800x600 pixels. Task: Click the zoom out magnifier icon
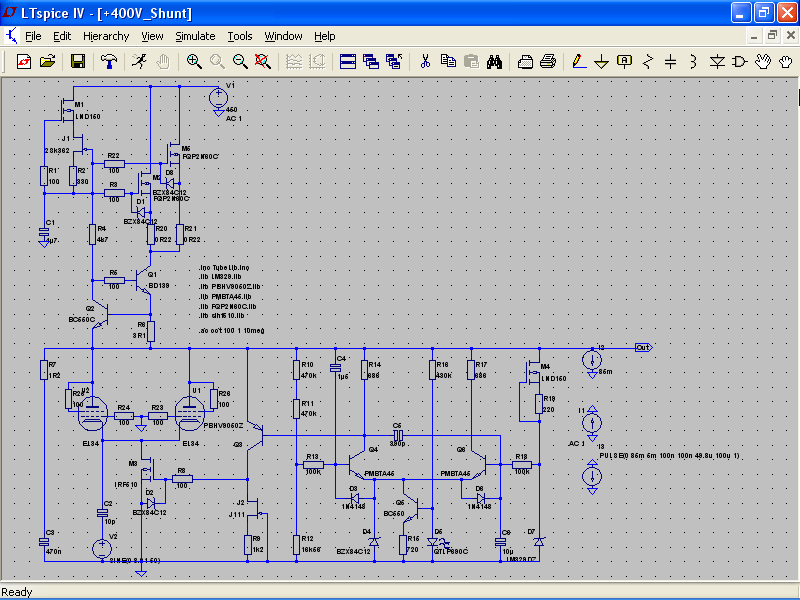[x=240, y=62]
